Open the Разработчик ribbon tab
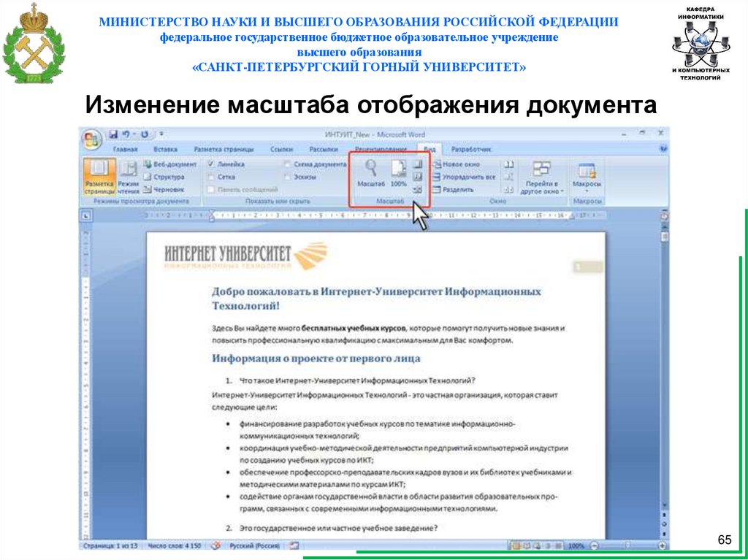 471,149
